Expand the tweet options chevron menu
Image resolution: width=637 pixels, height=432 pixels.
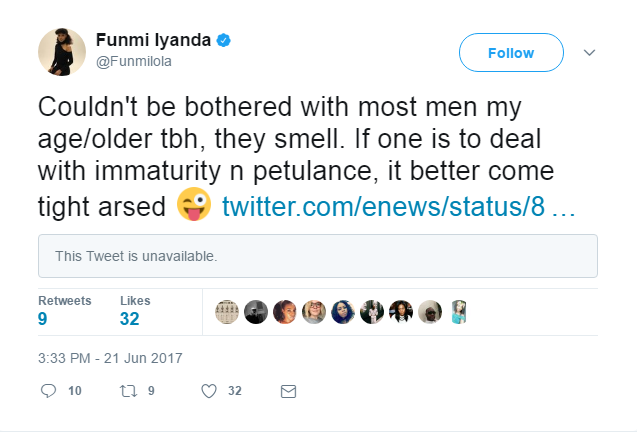(589, 52)
